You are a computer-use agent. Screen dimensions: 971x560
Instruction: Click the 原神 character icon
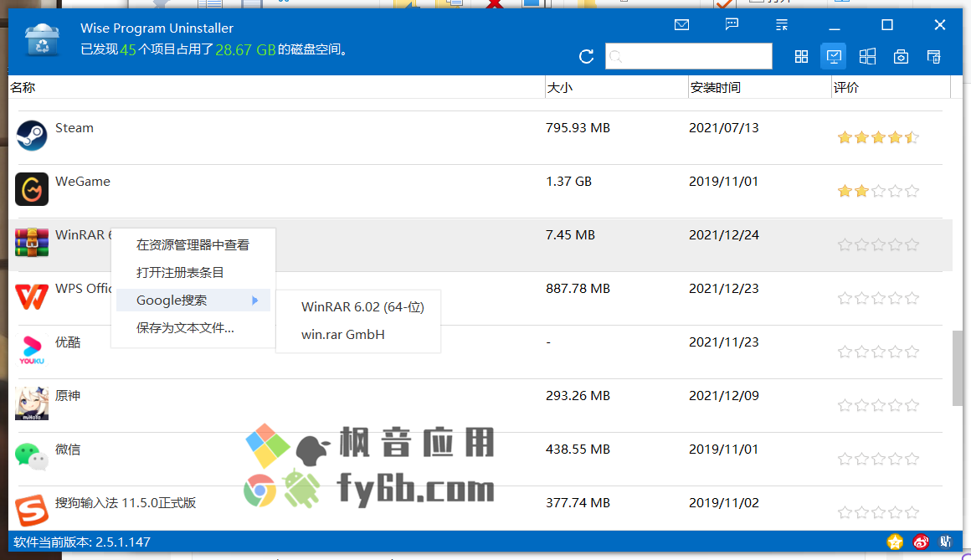[x=32, y=403]
